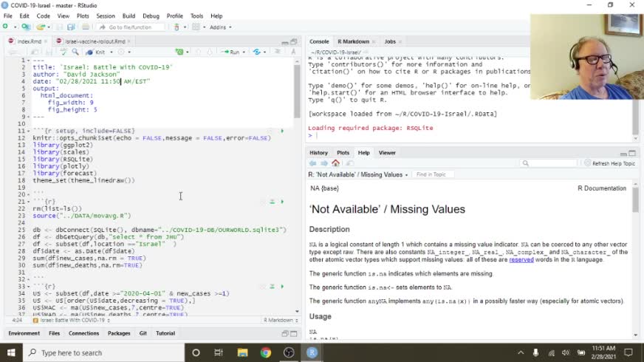Open the Addins dropdown
The width and height of the screenshot is (644, 362).
[220, 27]
